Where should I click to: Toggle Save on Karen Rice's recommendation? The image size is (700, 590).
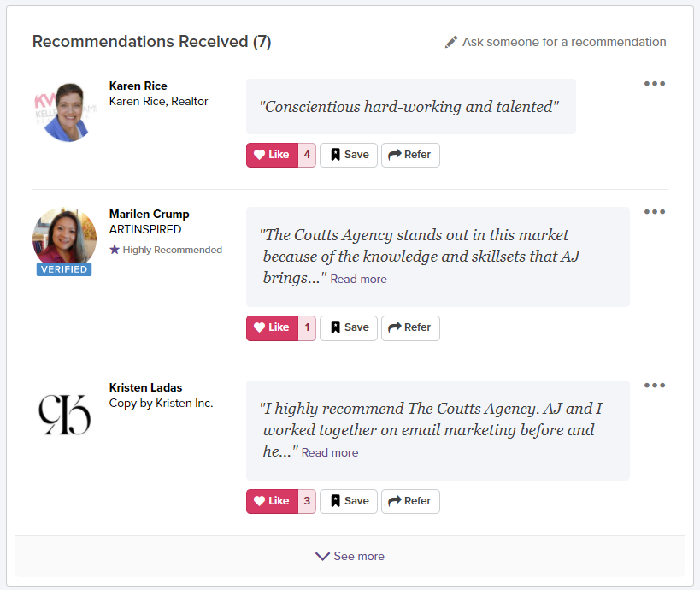pyautogui.click(x=348, y=155)
